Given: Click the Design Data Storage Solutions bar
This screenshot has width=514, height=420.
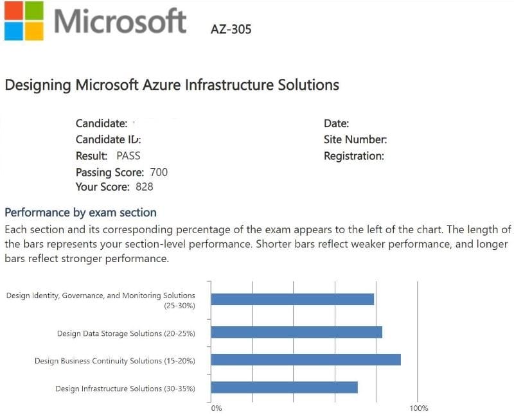Looking at the screenshot, I should [x=296, y=332].
